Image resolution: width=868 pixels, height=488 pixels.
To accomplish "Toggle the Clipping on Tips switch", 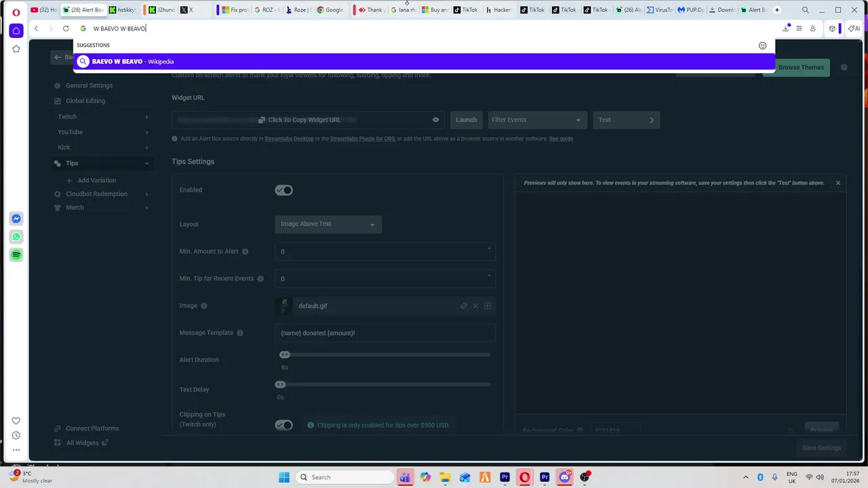I will click(x=283, y=425).
